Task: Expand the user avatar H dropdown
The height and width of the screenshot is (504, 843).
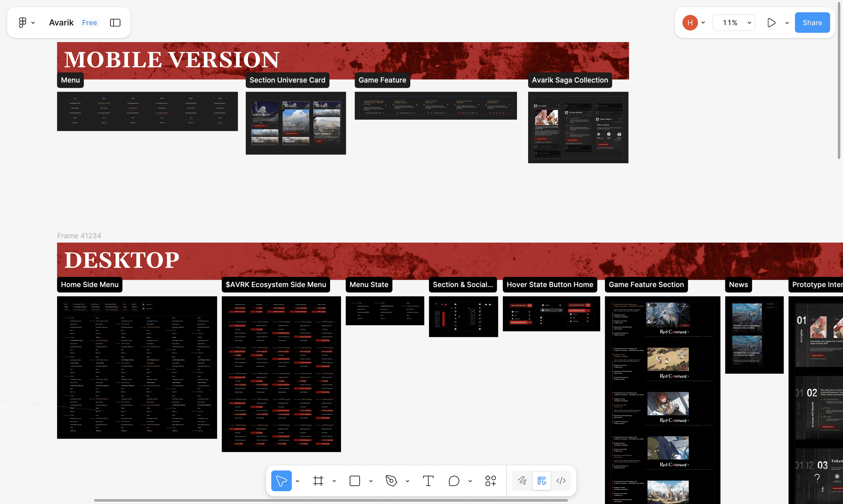Action: [x=703, y=23]
